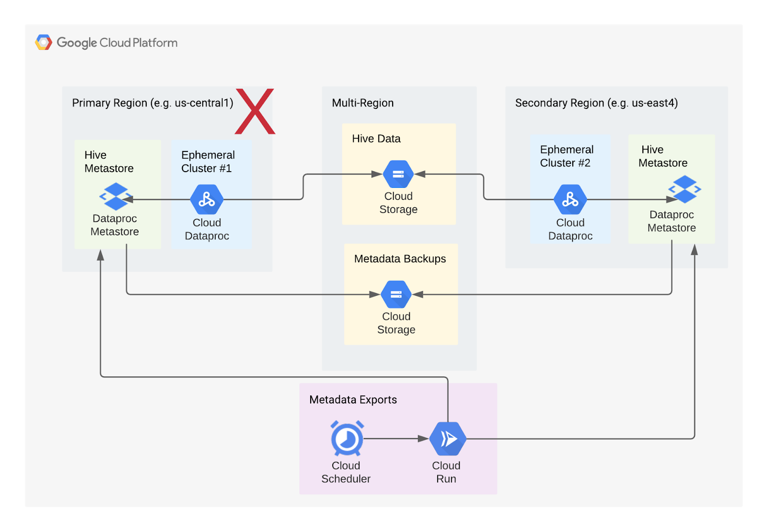The width and height of the screenshot is (767, 532).
Task: Select the Cloud Storage icon under Hive Data
Action: (398, 174)
